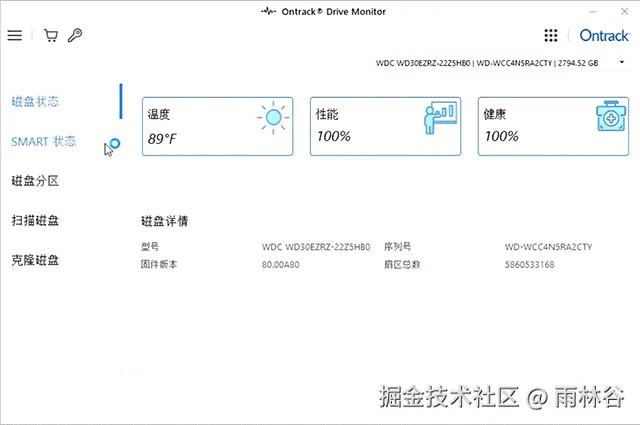Click the 性能 card

pos(385,126)
